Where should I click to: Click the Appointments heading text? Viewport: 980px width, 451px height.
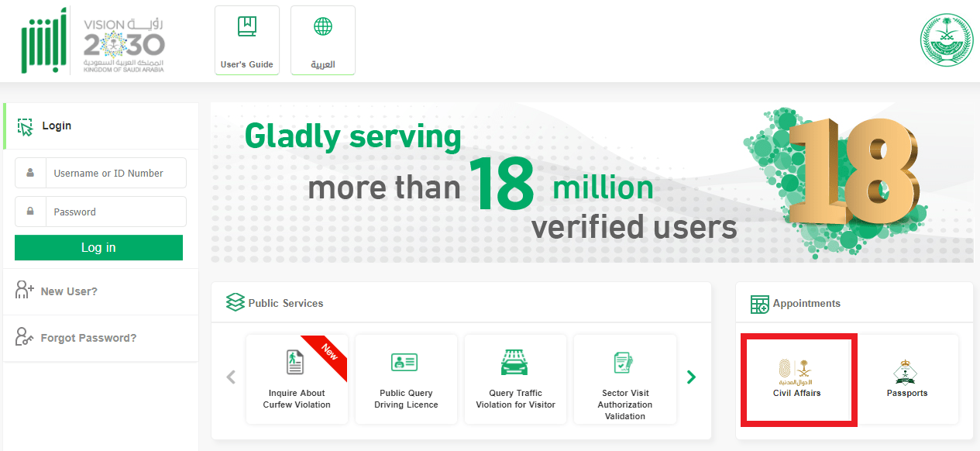pos(806,303)
